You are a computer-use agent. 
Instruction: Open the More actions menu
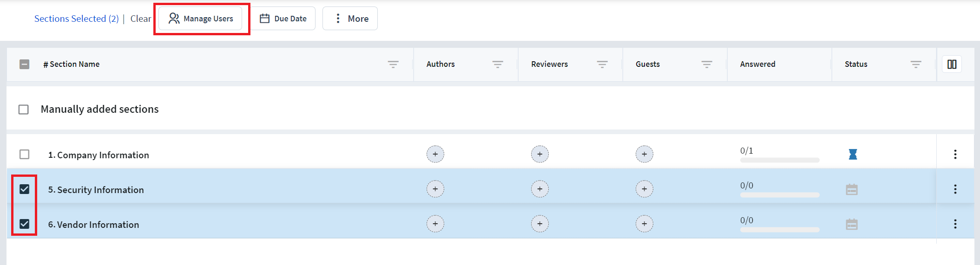click(350, 19)
